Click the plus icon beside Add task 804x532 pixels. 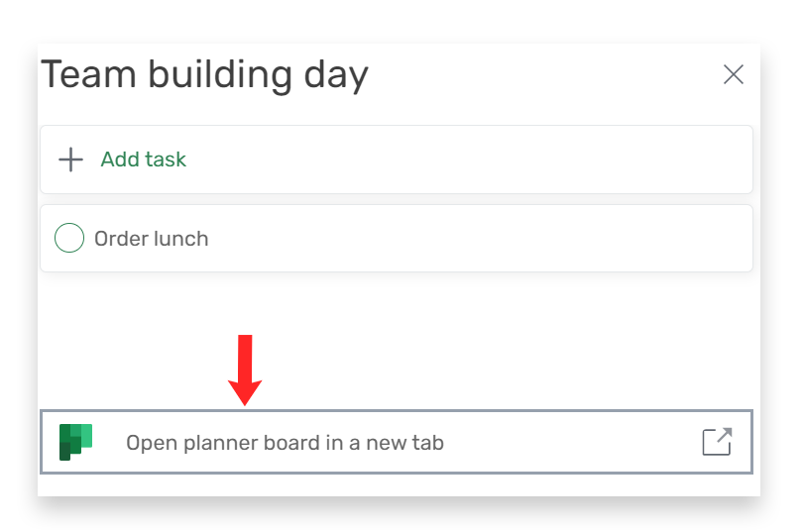tap(70, 160)
